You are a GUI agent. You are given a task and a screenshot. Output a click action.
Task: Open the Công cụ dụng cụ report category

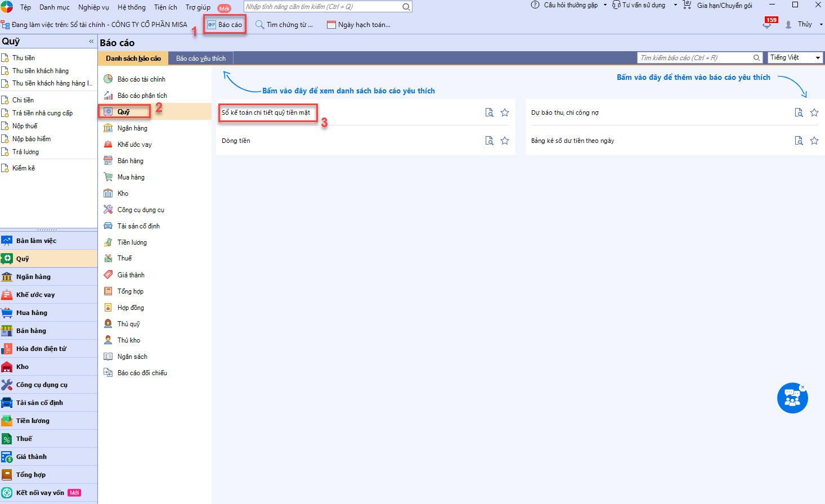141,210
